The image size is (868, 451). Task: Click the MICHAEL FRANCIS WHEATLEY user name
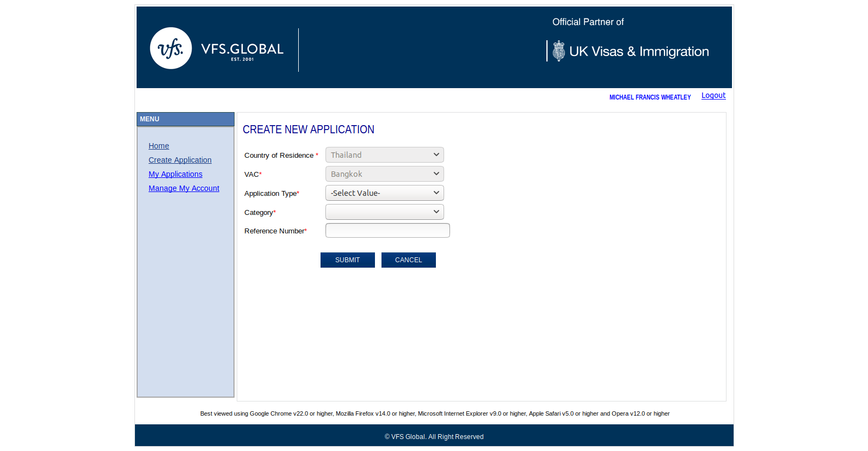point(650,97)
